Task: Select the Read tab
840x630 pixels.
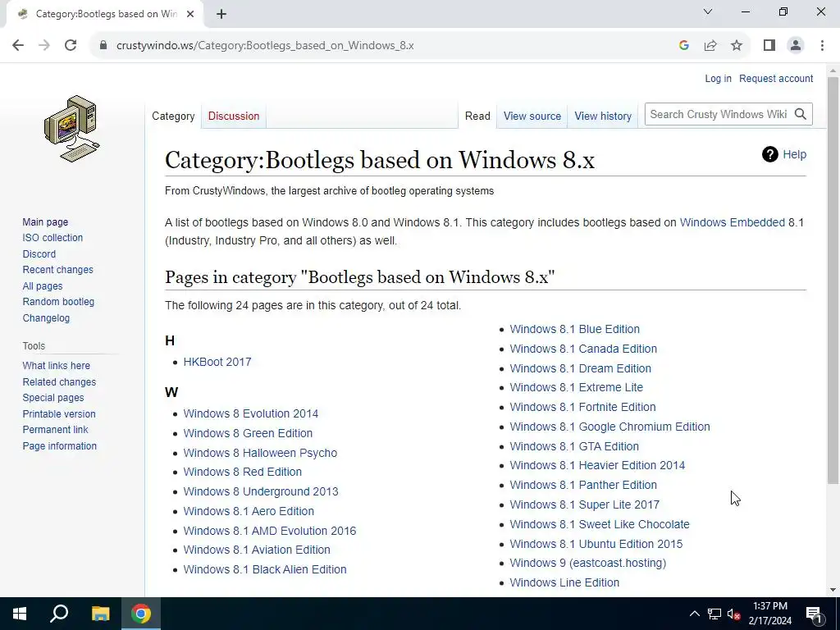Action: click(x=477, y=116)
